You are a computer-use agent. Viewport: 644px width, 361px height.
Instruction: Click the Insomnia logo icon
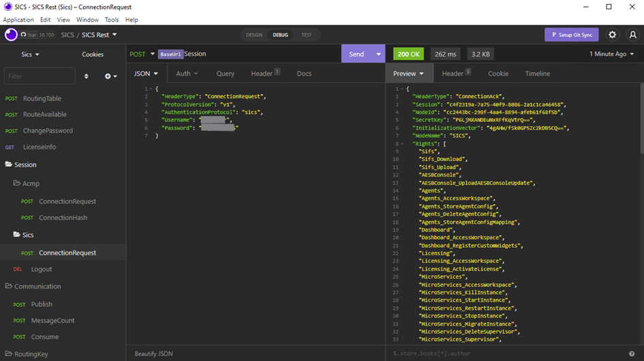click(11, 35)
